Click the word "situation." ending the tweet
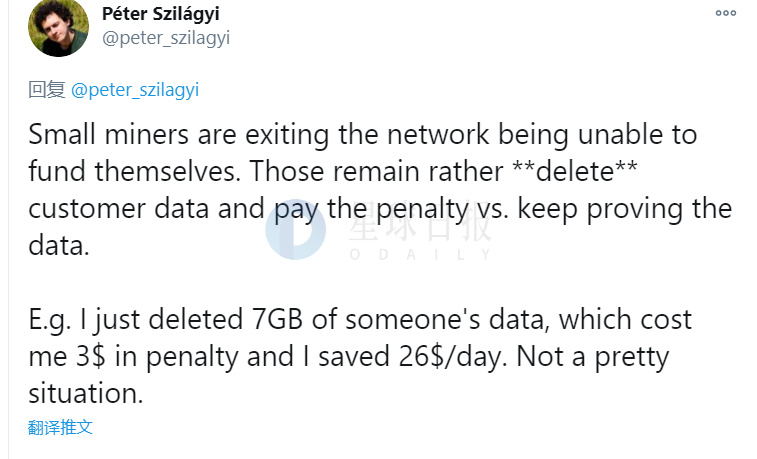 click(86, 394)
